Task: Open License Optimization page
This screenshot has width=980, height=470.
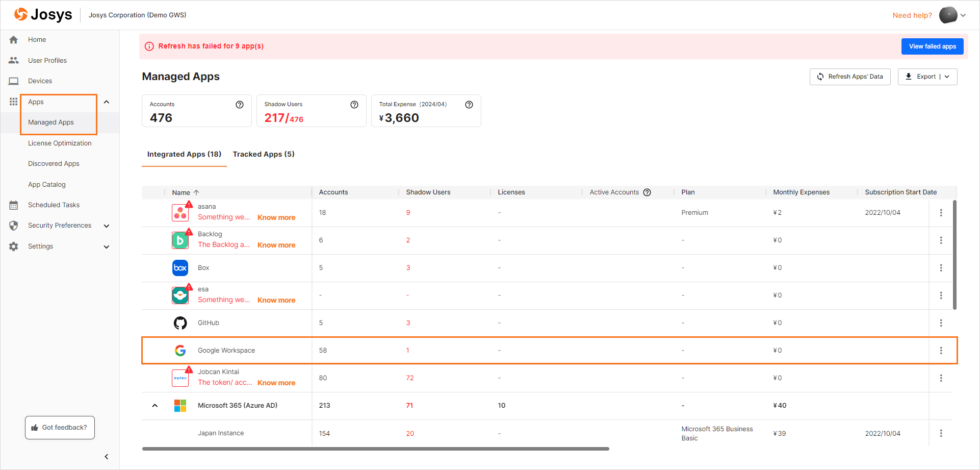Action: [60, 143]
